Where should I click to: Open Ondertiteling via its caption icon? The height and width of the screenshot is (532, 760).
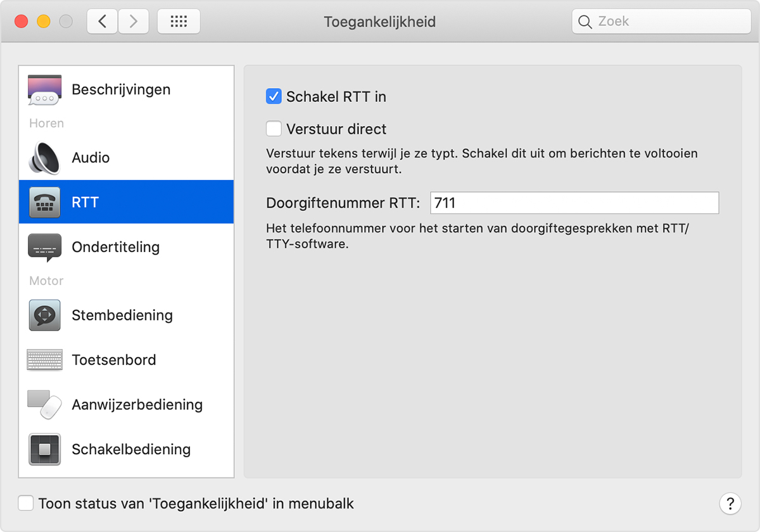click(44, 247)
